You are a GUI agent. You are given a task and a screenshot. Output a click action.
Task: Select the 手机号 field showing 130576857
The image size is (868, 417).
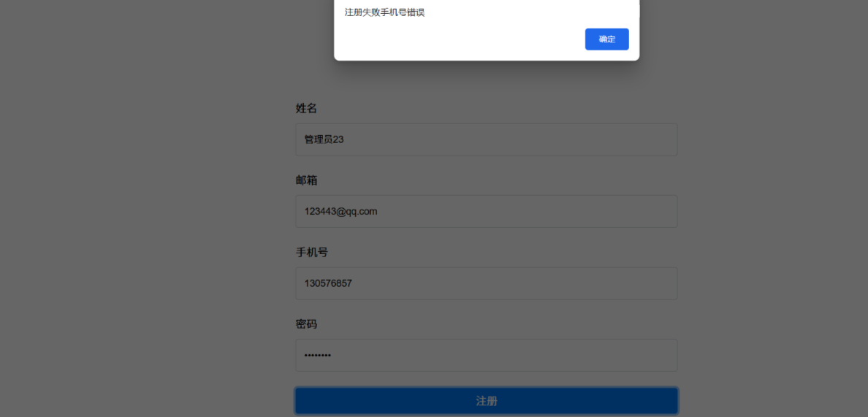tap(487, 283)
